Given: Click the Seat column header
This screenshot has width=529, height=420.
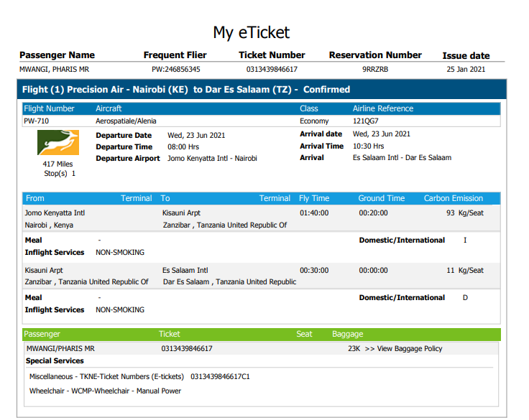Looking at the screenshot, I should click(304, 334).
